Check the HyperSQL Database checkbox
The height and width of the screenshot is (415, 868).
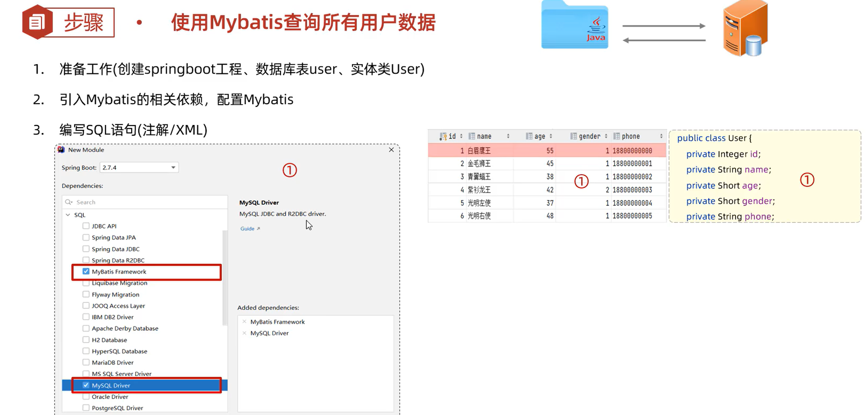click(86, 351)
